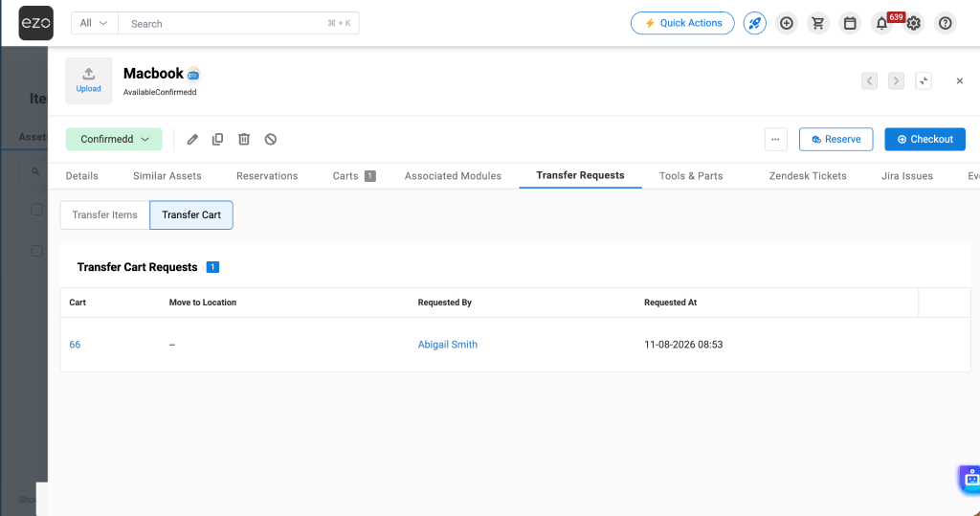The height and width of the screenshot is (516, 980).
Task: Switch to the Reservations tab
Action: (x=267, y=176)
